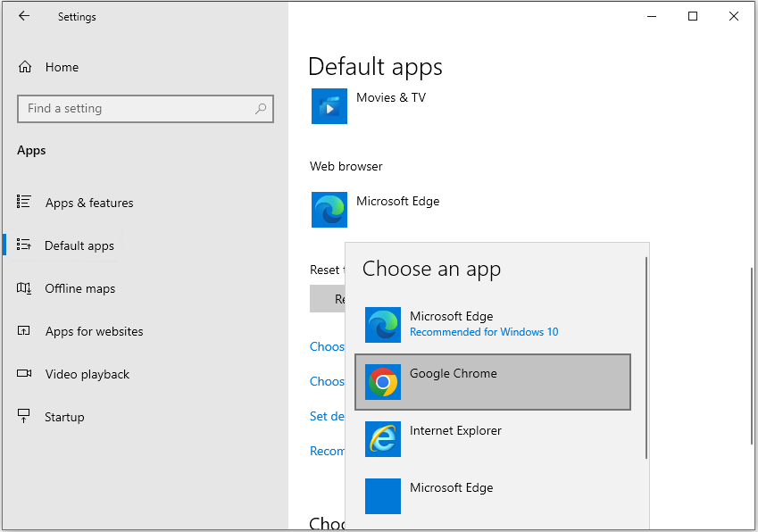This screenshot has height=532, width=758.
Task: Maximize the Settings window
Action: coord(693,16)
